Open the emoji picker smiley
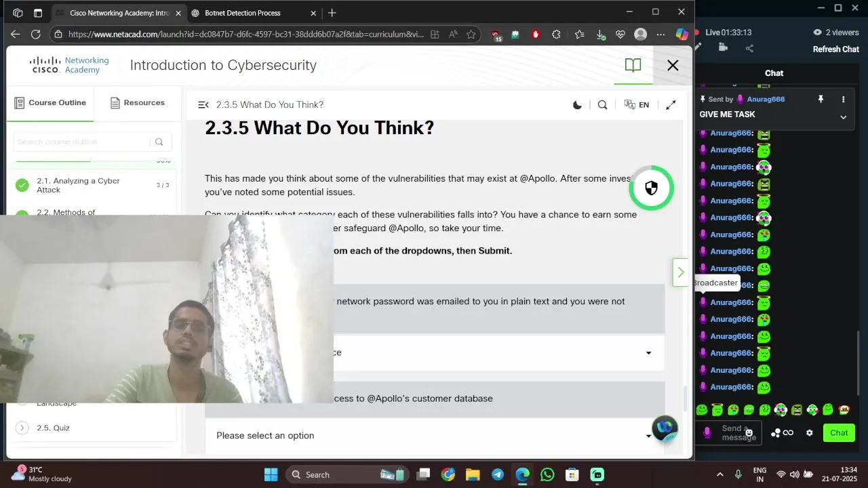The image size is (868, 488). click(749, 432)
